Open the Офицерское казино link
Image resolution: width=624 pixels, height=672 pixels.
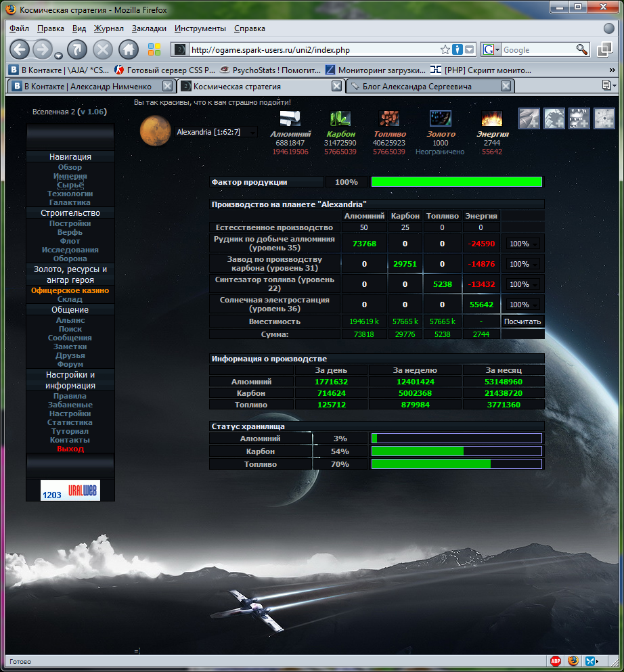click(x=70, y=290)
